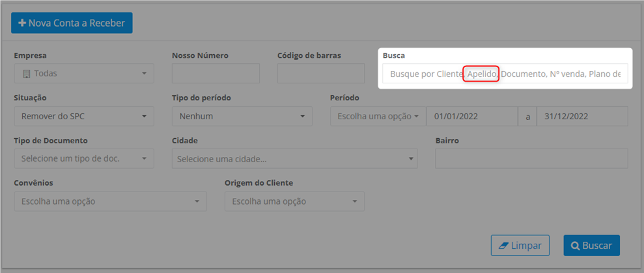Click the Nosso Número input field

click(x=216, y=74)
